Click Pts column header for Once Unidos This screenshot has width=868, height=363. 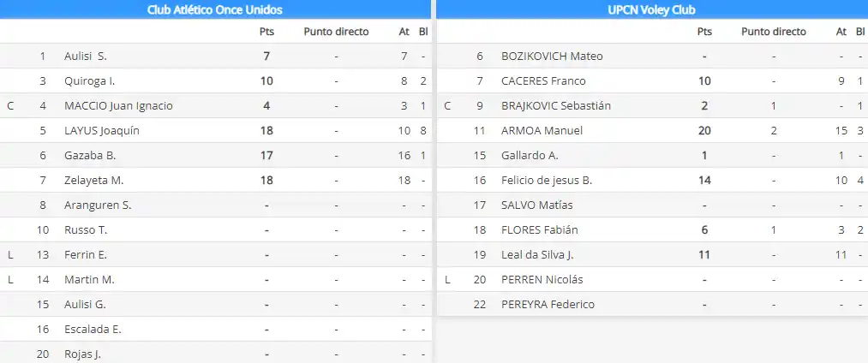[x=266, y=32]
